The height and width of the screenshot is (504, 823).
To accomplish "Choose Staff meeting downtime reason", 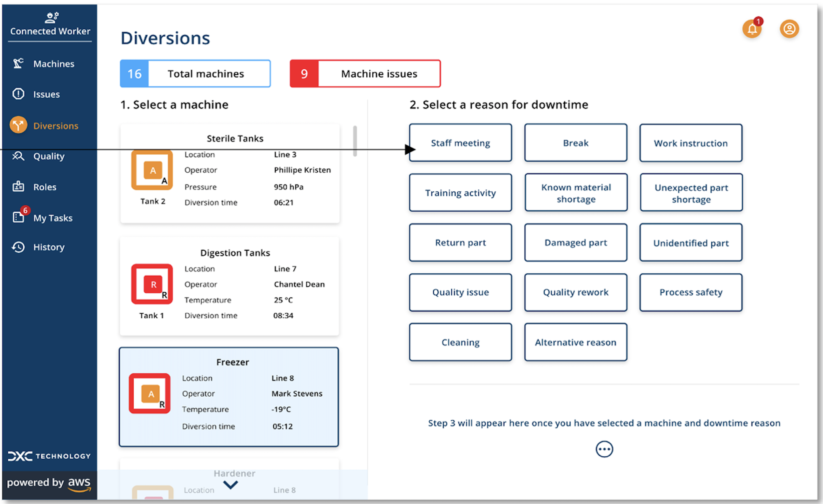I will coord(460,143).
